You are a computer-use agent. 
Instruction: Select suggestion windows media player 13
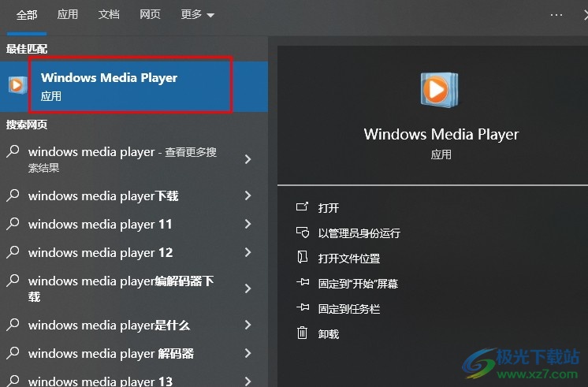pos(133,379)
